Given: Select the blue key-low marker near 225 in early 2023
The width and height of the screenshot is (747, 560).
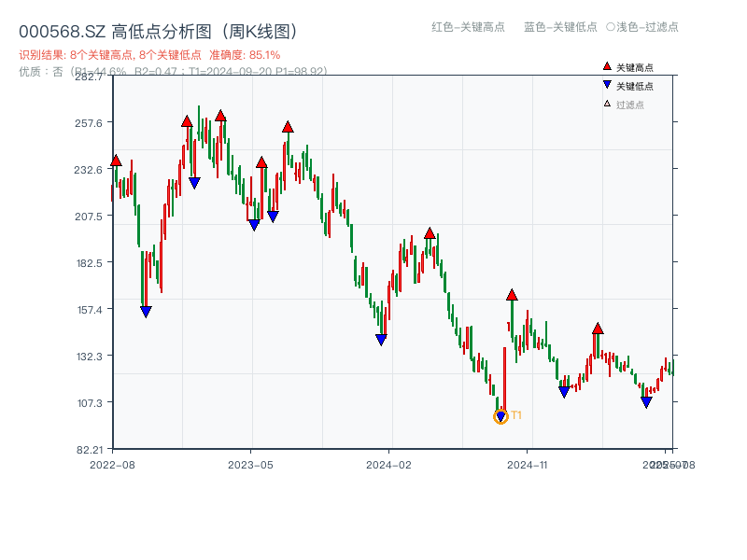Looking at the screenshot, I should (194, 183).
